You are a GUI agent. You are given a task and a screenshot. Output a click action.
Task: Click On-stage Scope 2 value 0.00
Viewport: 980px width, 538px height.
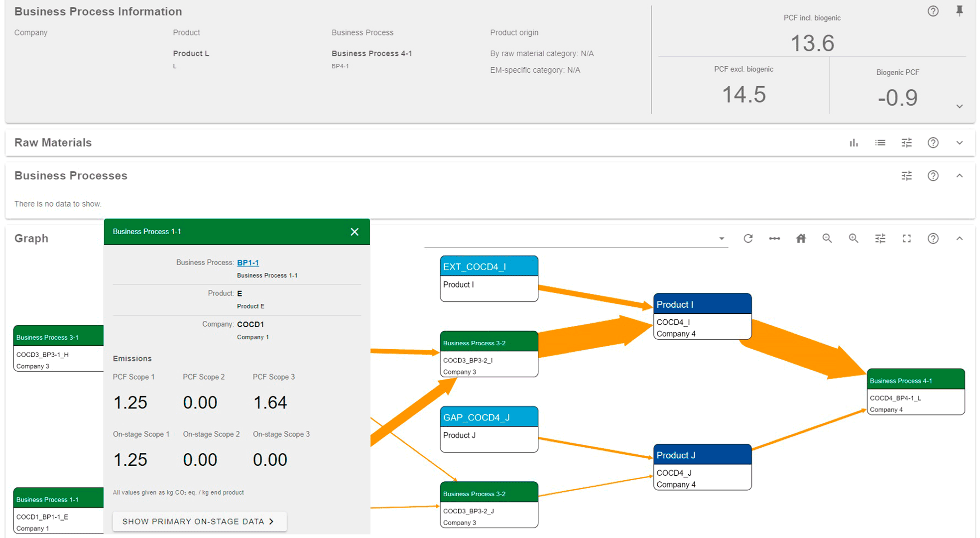coord(200,459)
